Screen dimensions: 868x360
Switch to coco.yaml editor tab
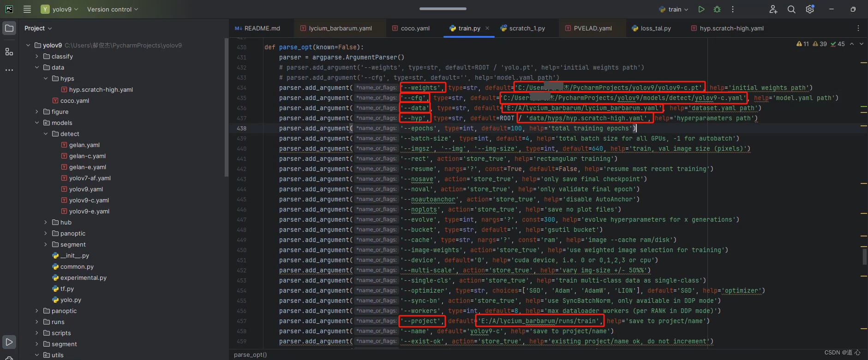411,28
